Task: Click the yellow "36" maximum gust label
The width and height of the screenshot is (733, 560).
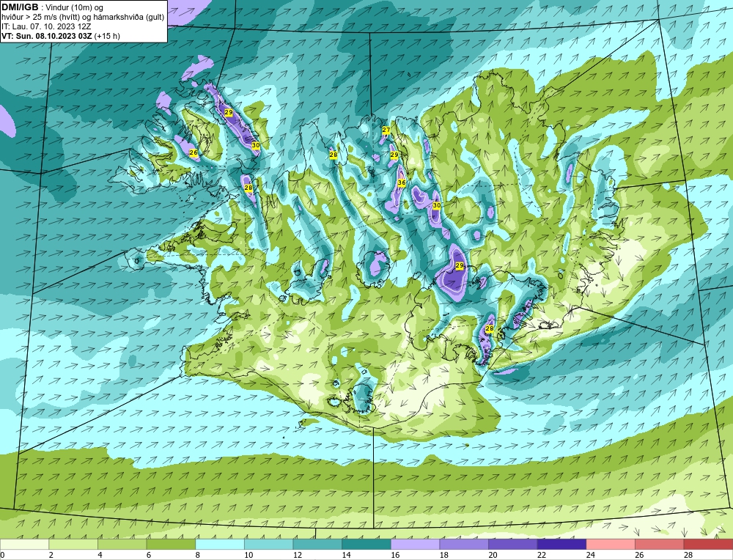Action: 402,183
